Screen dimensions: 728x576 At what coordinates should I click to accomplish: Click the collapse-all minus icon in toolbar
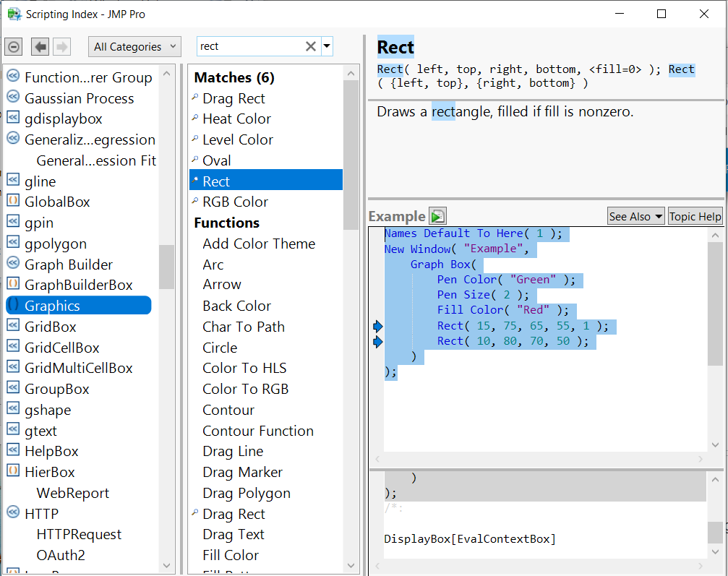pyautogui.click(x=14, y=47)
